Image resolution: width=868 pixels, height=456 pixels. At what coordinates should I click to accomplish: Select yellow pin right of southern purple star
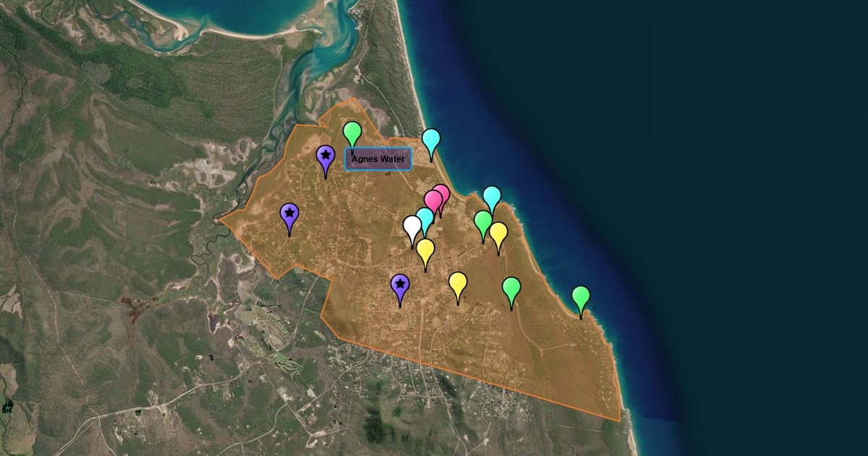(458, 283)
